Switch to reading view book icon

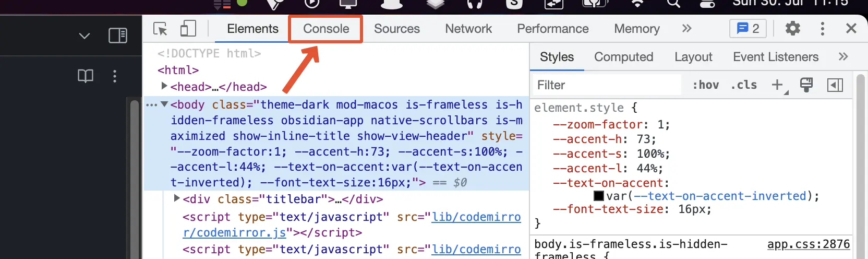click(86, 76)
